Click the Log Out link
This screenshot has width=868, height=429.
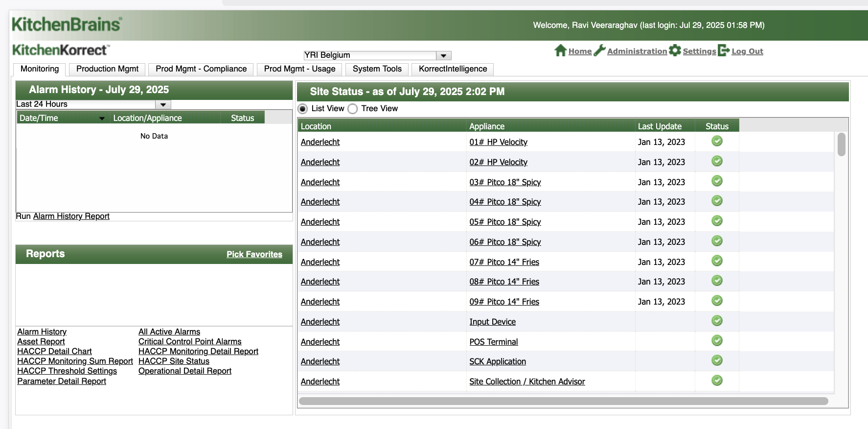747,51
